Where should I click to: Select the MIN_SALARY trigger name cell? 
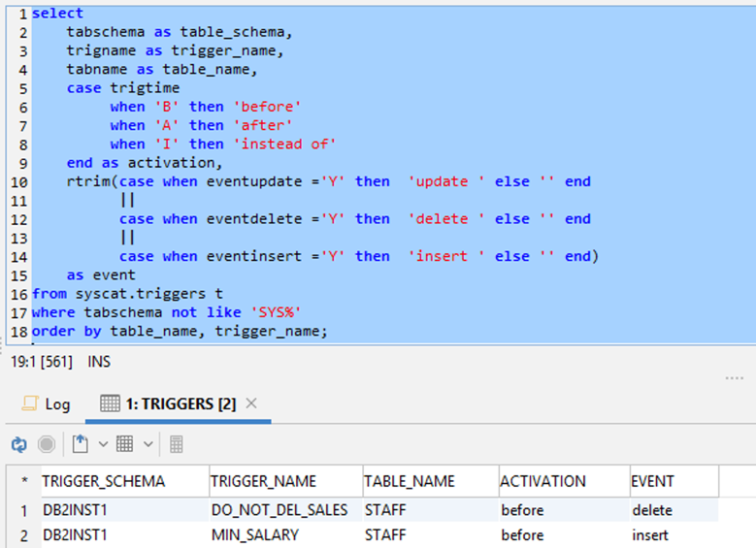(x=255, y=535)
